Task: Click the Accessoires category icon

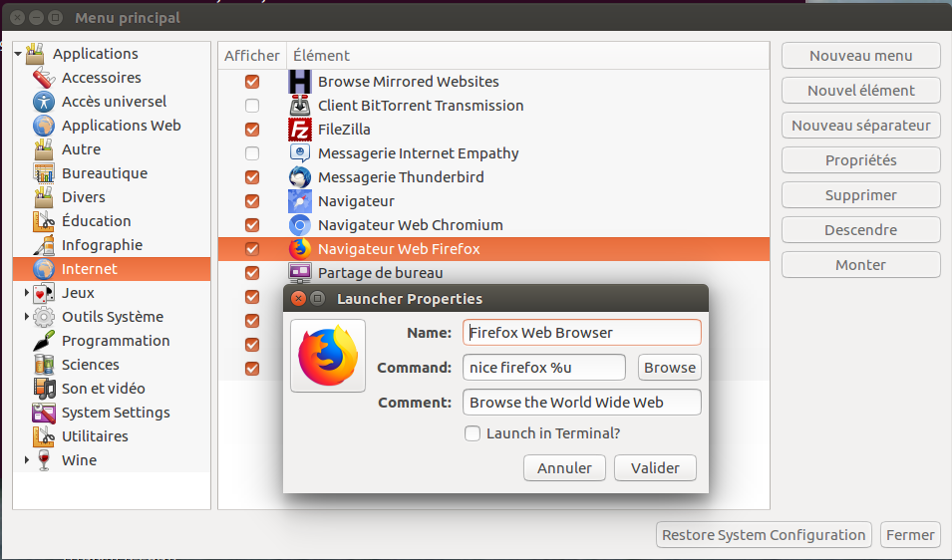Action: 44,78
